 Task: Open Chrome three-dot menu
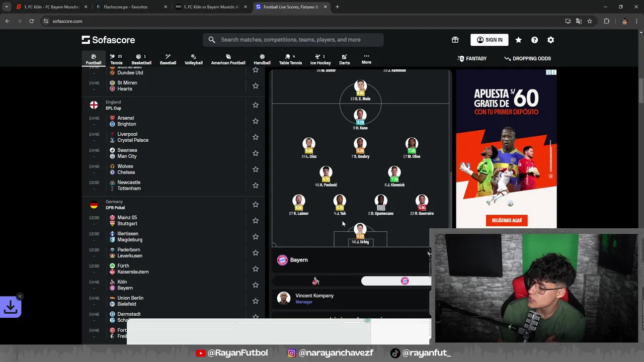coord(636,21)
